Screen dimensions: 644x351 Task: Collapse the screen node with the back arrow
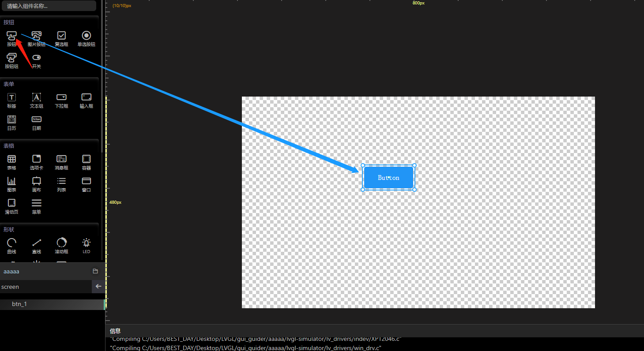(x=99, y=287)
